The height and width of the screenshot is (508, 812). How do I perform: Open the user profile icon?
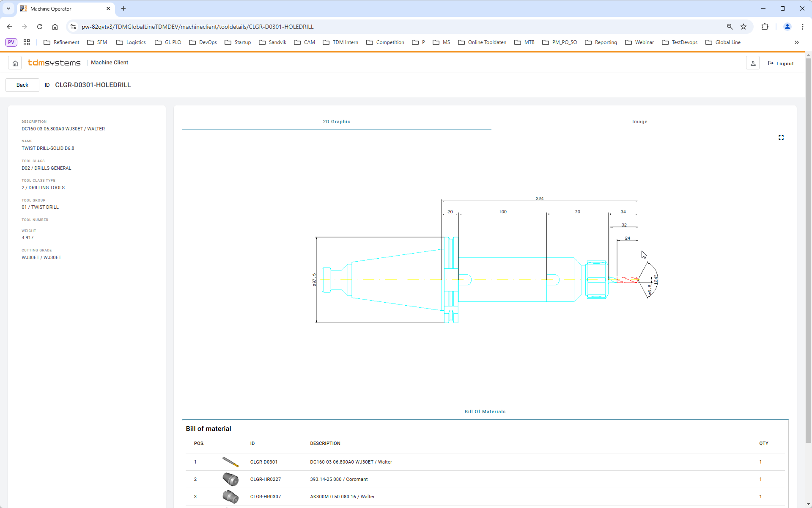click(753, 63)
